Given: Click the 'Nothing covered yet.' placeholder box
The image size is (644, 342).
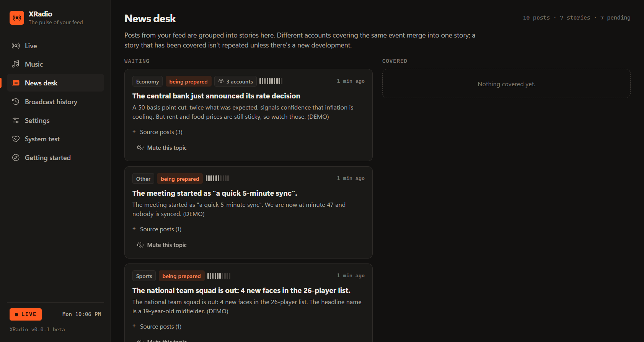Looking at the screenshot, I should coord(506,84).
